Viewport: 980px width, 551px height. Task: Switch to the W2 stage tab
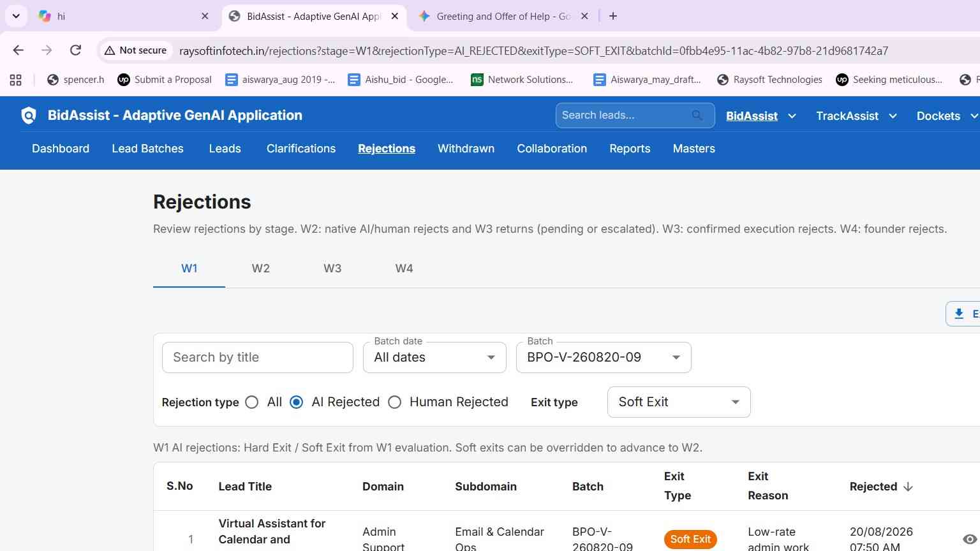[x=260, y=268]
